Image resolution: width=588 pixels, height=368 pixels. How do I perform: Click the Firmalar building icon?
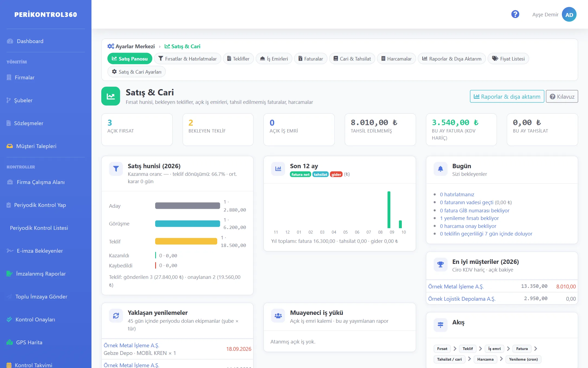[9, 77]
